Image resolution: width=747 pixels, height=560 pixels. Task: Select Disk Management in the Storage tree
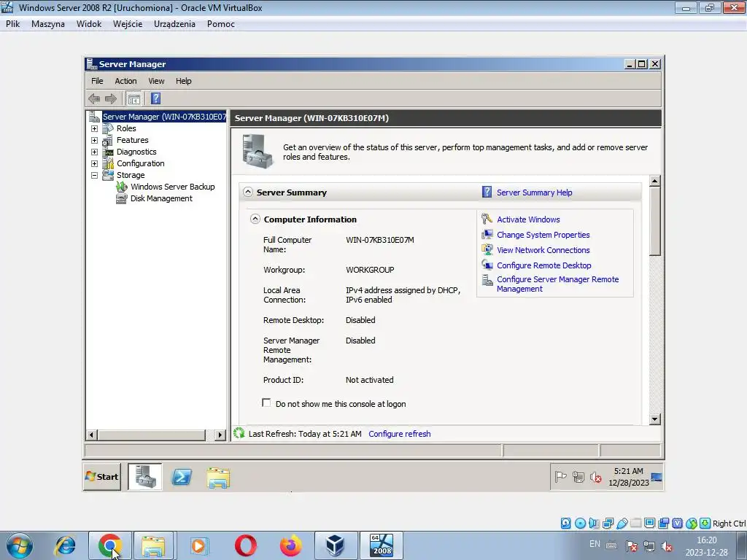pos(161,198)
